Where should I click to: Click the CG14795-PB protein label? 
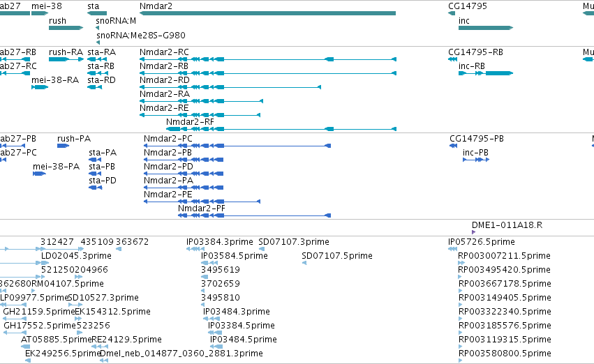477,139
